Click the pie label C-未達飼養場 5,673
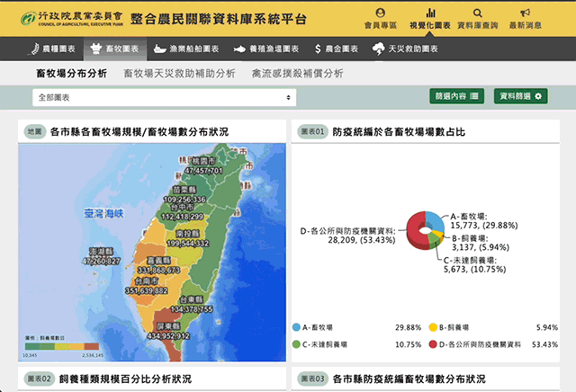The width and height of the screenshot is (576, 392). [474, 264]
